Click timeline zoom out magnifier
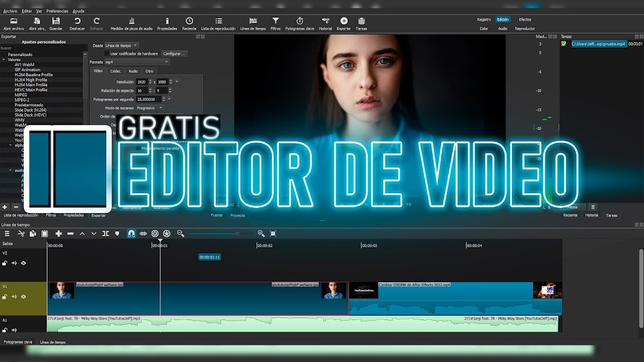 (180, 234)
